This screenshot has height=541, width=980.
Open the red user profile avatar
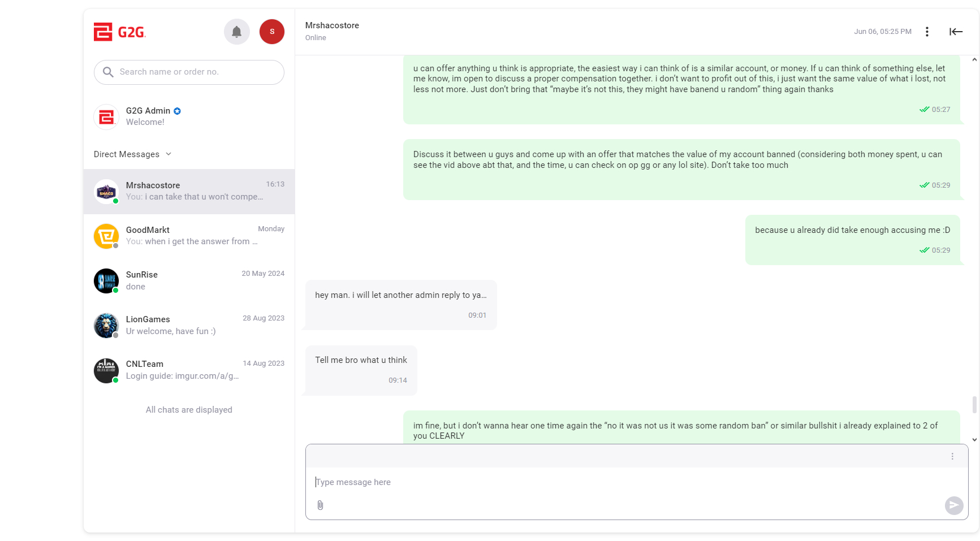point(272,32)
